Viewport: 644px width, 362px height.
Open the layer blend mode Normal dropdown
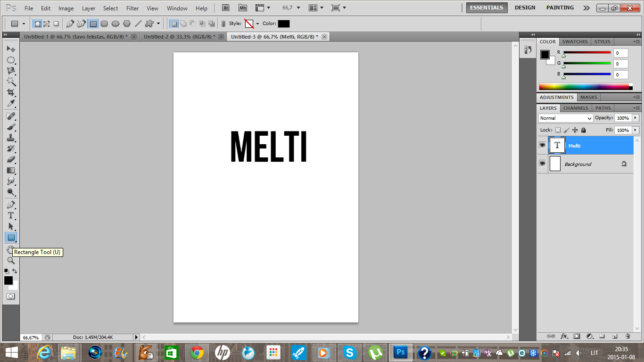pos(565,118)
